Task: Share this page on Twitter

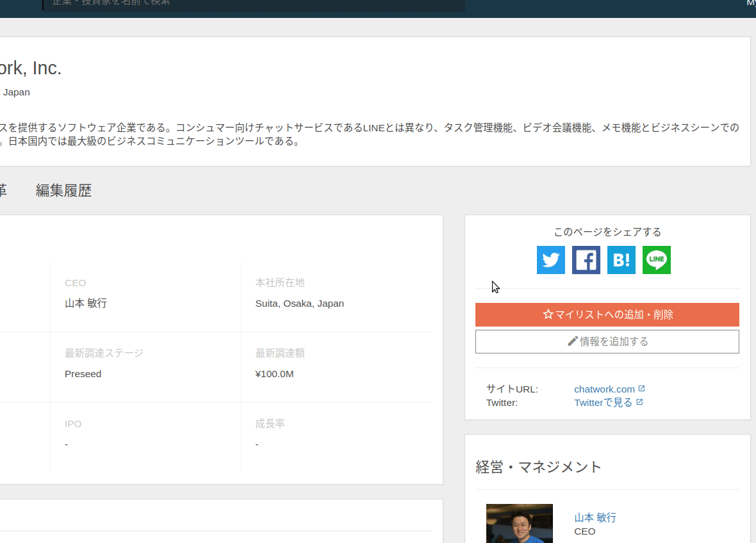Action: (550, 260)
